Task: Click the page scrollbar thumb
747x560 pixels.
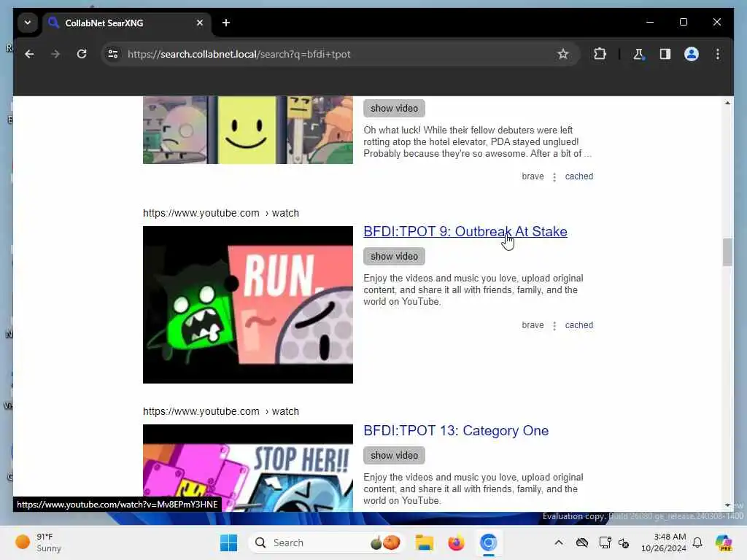Action: click(x=727, y=252)
